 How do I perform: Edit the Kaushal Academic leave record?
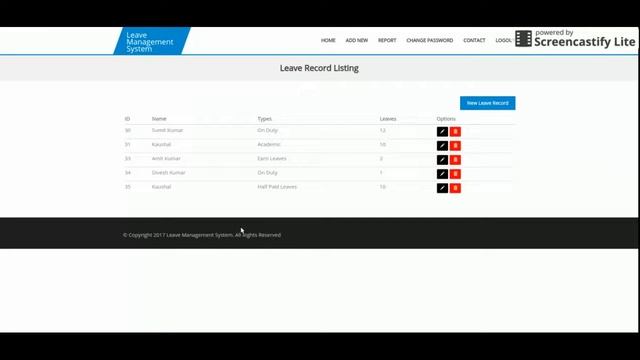click(x=442, y=146)
